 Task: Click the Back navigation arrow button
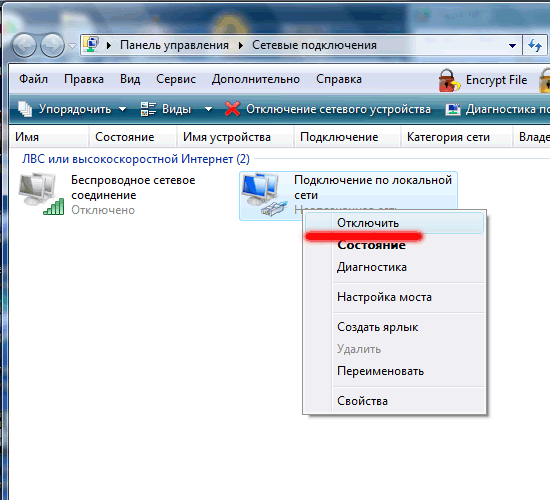pos(24,45)
